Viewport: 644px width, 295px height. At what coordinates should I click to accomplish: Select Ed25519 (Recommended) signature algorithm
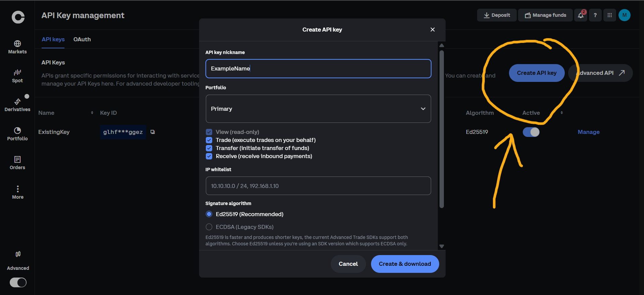point(209,214)
